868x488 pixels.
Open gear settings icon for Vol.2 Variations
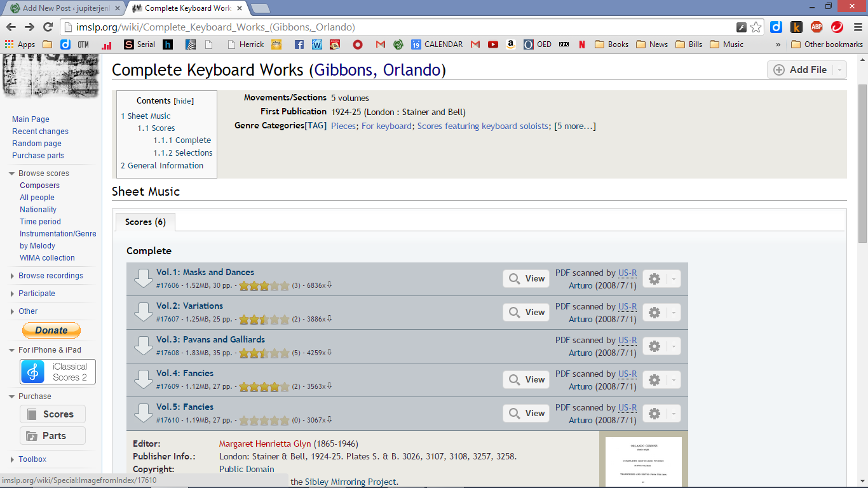(x=654, y=313)
